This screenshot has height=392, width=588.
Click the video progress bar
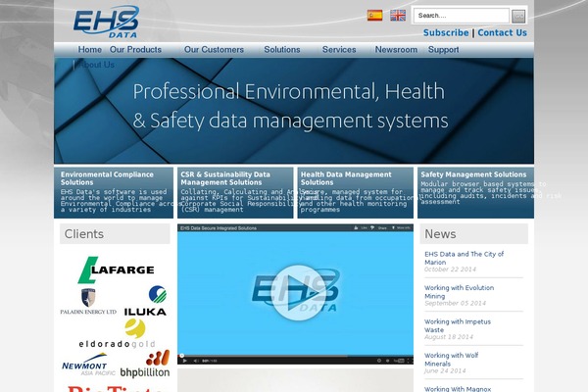[296, 355]
